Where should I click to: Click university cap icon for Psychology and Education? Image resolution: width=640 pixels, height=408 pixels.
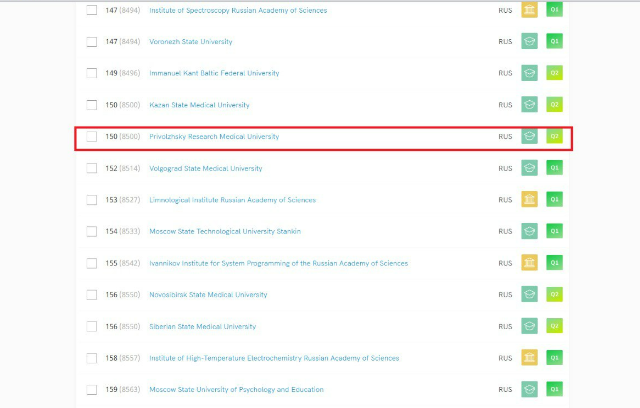529,389
